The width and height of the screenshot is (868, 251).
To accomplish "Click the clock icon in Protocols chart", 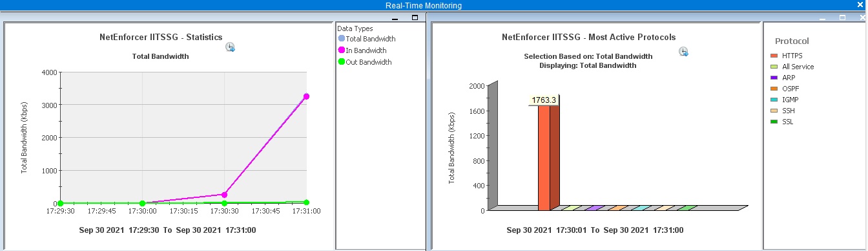I will pos(683,52).
